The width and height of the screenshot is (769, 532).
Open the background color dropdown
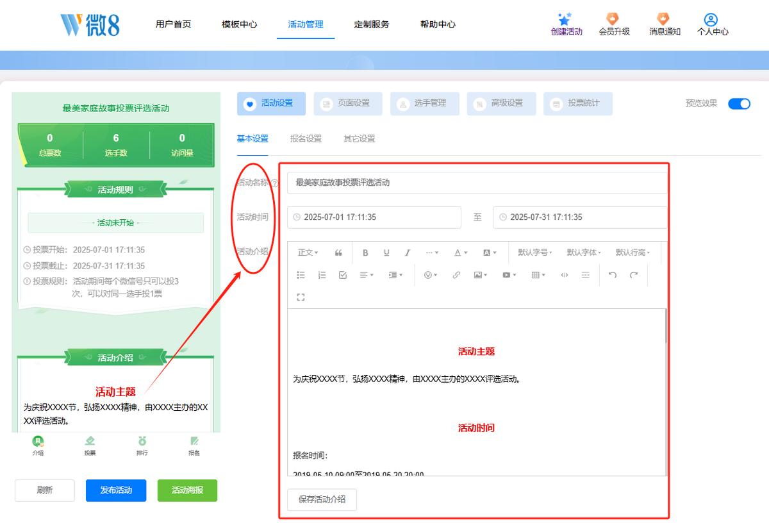[x=490, y=253]
